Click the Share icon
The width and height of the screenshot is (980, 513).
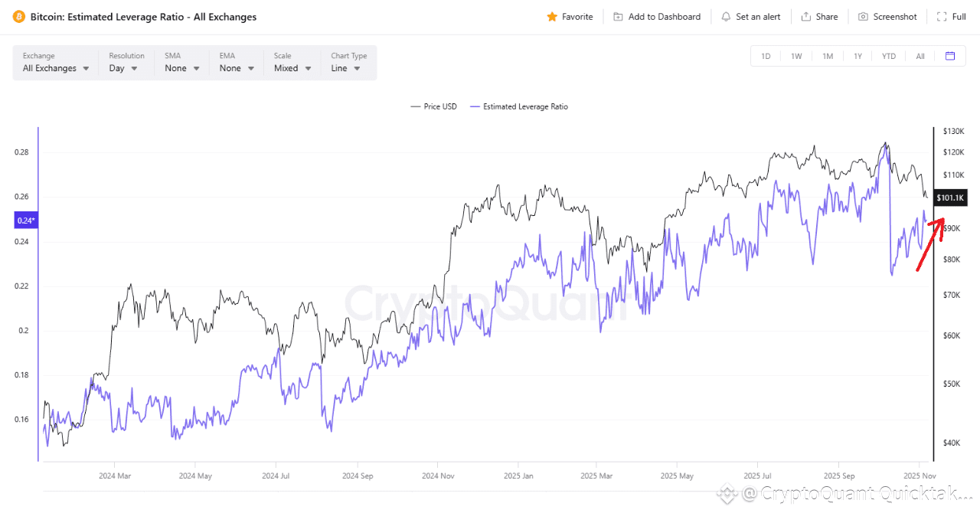(x=806, y=17)
